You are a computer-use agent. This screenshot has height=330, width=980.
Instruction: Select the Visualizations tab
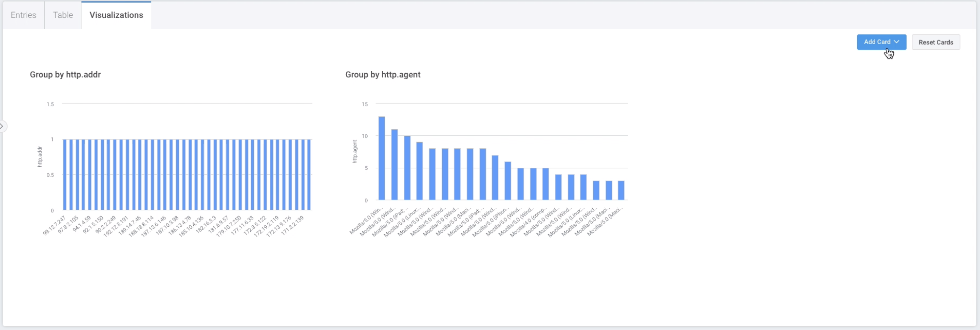coord(116,15)
